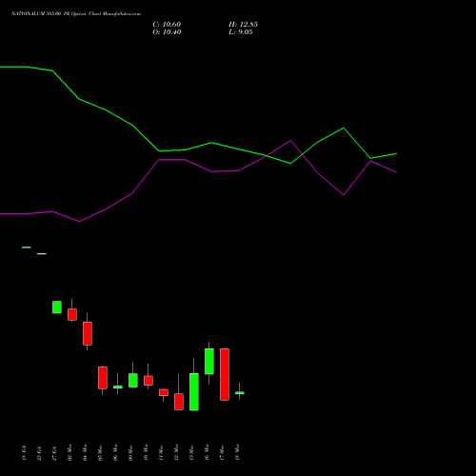Select the red candlestick above 05 Mar

pos(103,378)
